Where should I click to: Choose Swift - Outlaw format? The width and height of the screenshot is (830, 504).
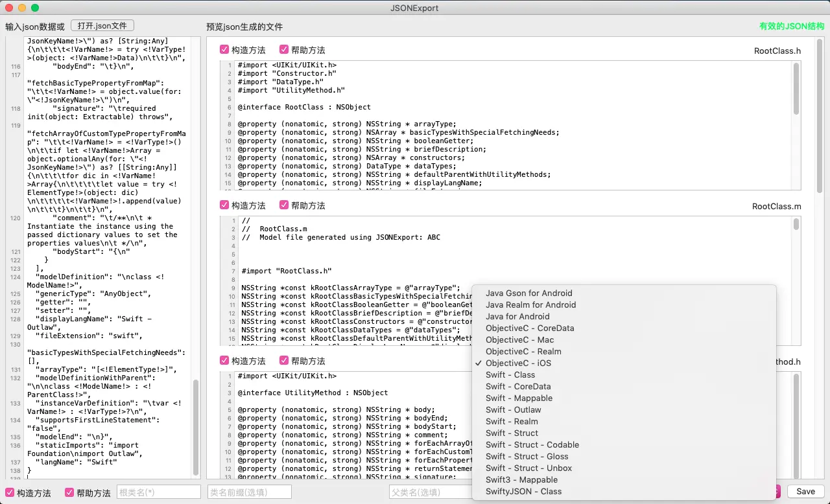(624, 409)
